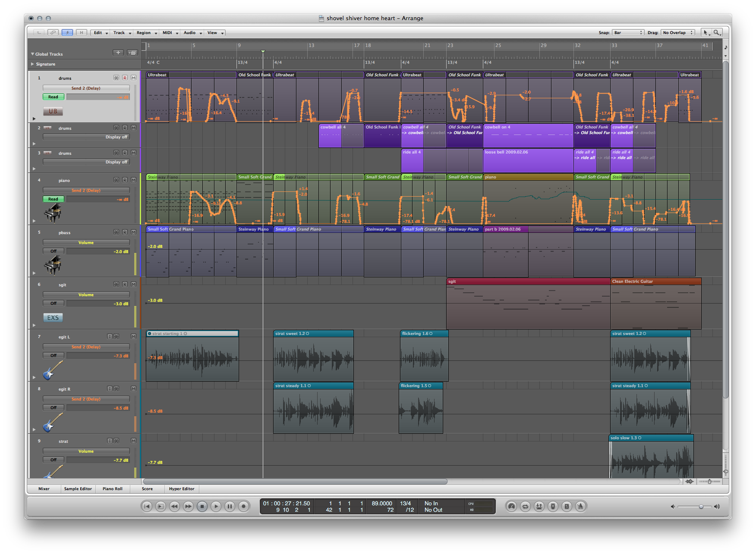The image size is (756, 554).
Task: Open the Snap dropdown set to Bar
Action: point(628,33)
